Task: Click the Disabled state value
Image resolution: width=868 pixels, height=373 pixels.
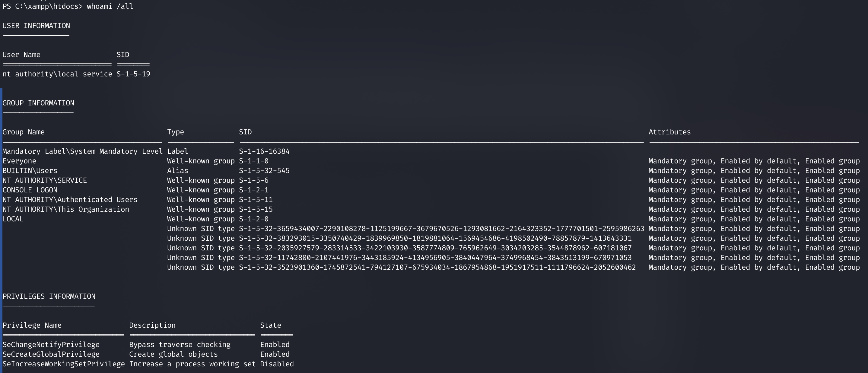Action: [x=277, y=364]
